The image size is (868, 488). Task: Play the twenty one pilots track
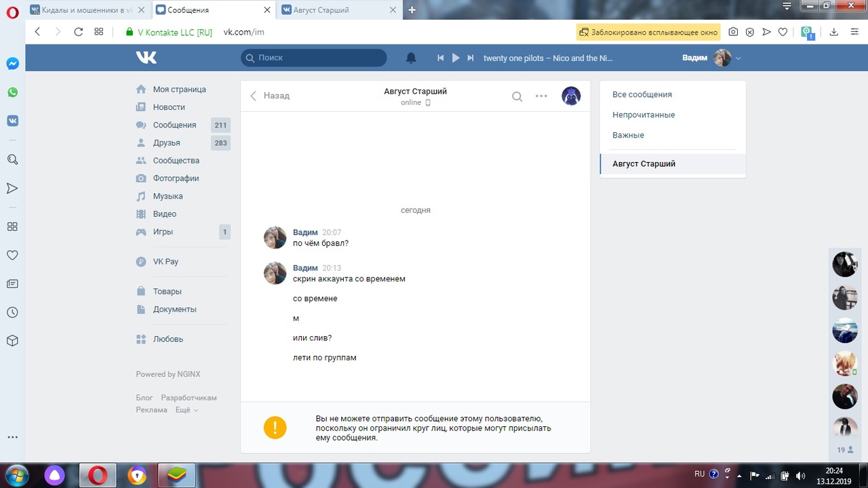click(x=456, y=58)
